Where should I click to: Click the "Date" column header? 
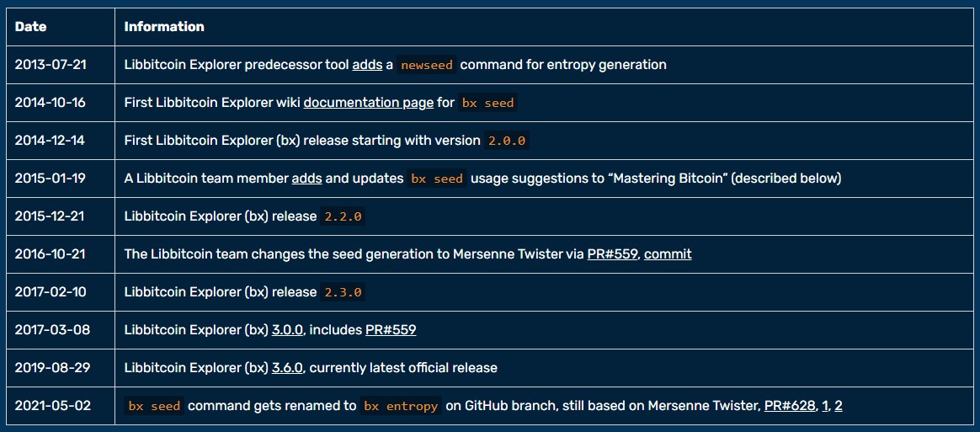(31, 27)
